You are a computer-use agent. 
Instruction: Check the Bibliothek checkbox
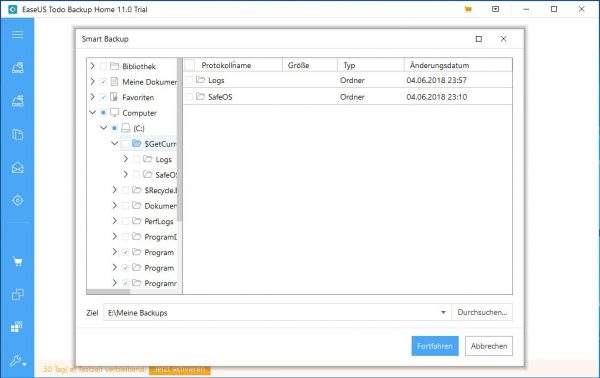(103, 66)
